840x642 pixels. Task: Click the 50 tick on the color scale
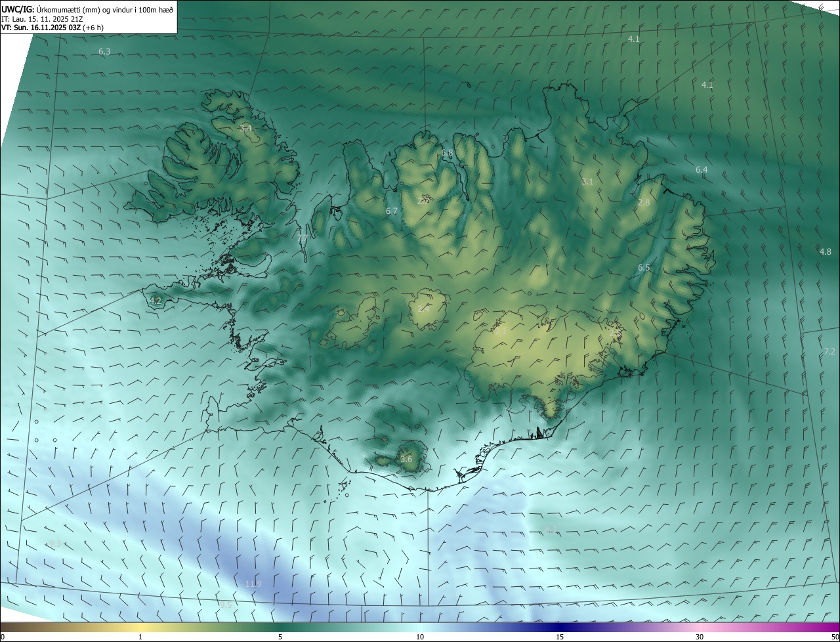click(x=834, y=637)
